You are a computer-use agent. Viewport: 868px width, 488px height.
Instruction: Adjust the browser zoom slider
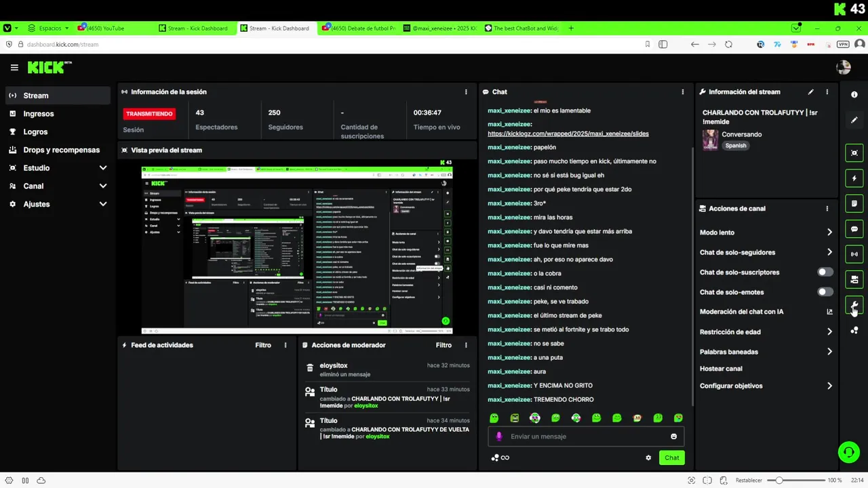click(795, 481)
